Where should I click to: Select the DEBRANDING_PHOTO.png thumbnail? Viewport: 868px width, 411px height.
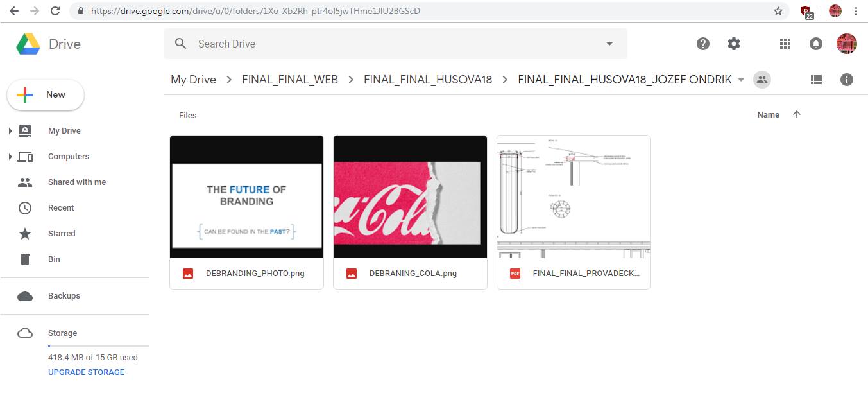(x=246, y=197)
